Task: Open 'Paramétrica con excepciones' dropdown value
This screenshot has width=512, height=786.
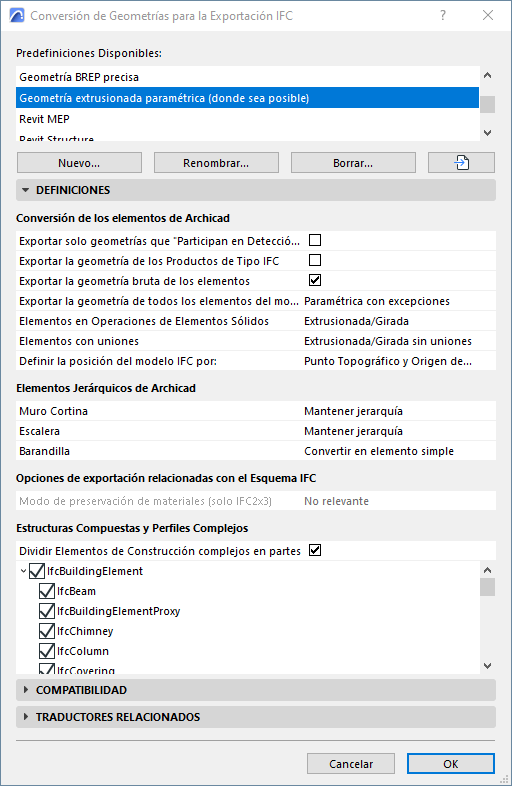Action: click(377, 301)
